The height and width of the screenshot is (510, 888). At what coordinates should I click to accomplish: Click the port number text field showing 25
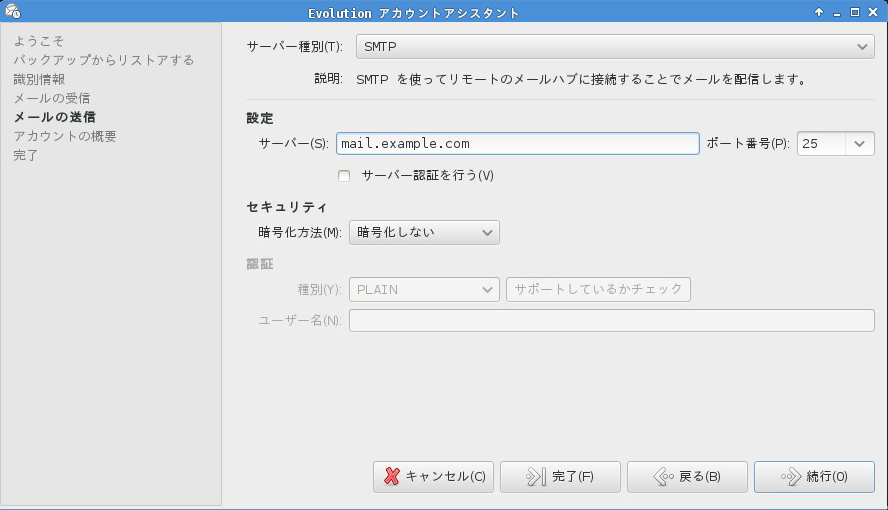tap(820, 144)
